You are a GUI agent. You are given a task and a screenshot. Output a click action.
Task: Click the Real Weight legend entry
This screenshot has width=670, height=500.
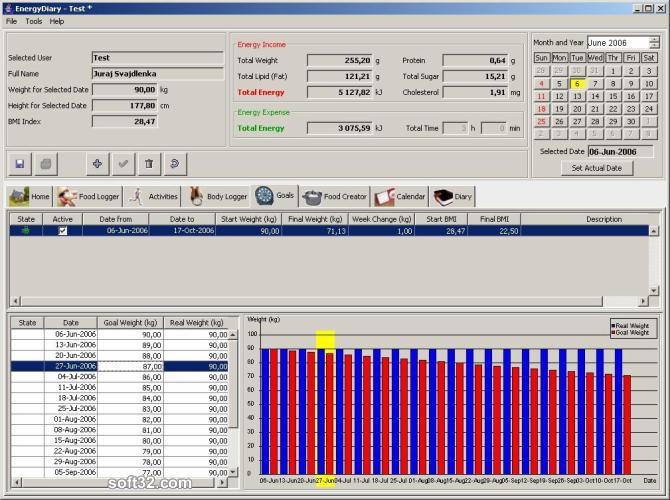point(630,326)
